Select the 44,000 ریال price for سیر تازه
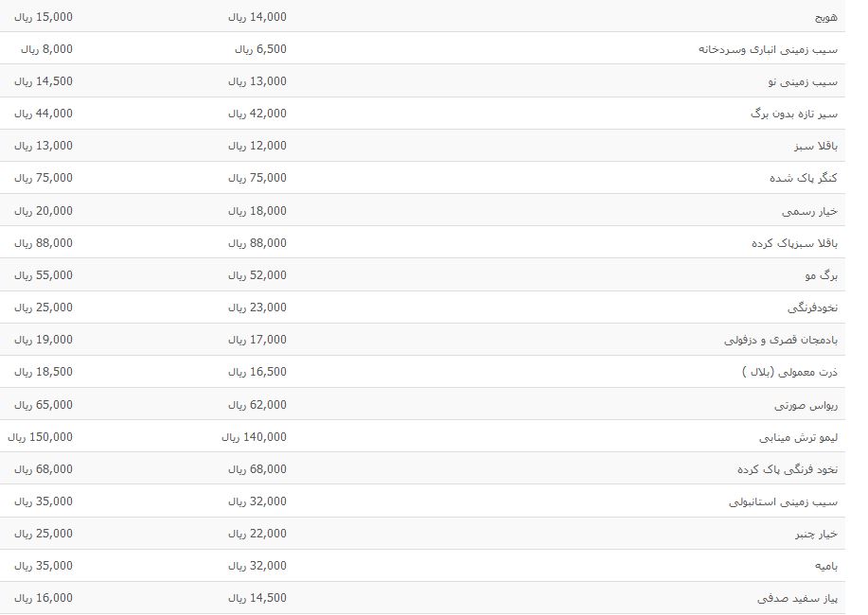The image size is (868, 615). tap(44, 114)
